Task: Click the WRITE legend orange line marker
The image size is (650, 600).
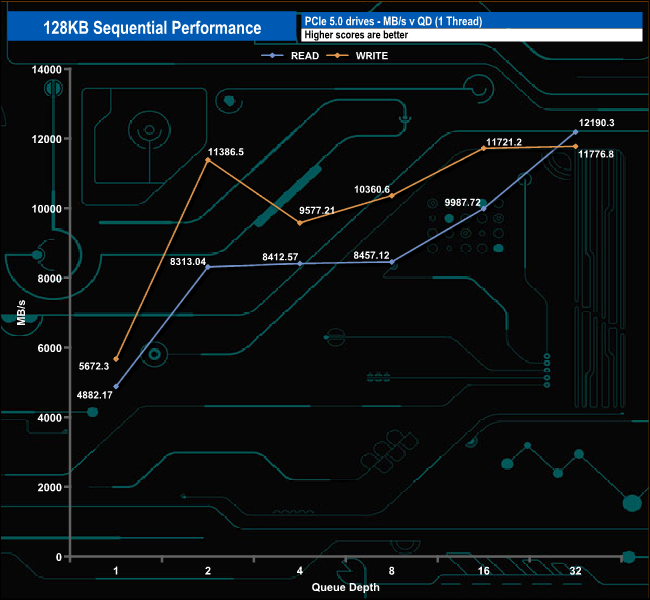Action: click(x=337, y=56)
